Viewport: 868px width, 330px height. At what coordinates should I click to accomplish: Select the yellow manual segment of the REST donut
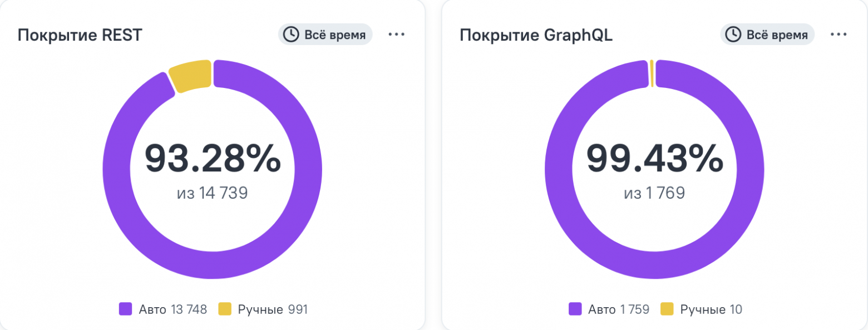click(191, 75)
